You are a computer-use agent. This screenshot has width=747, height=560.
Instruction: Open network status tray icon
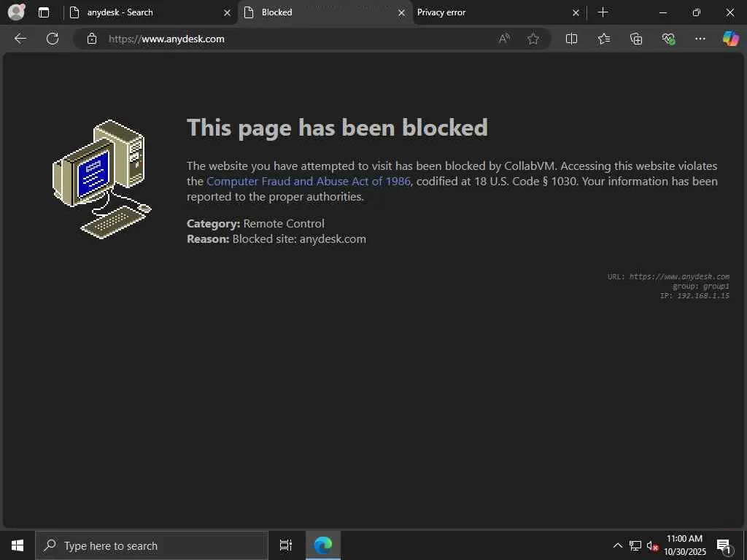[635, 545]
